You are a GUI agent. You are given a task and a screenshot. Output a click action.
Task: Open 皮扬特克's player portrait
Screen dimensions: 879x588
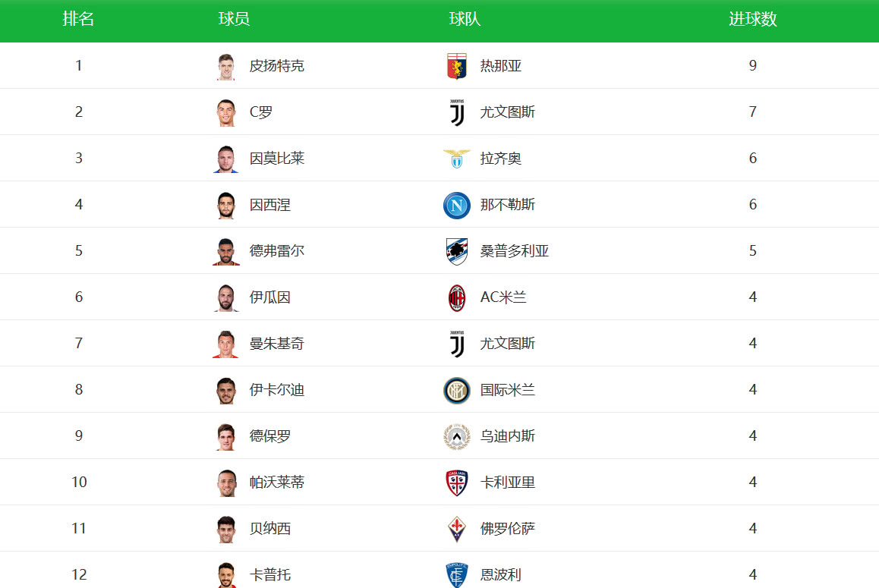pyautogui.click(x=226, y=67)
